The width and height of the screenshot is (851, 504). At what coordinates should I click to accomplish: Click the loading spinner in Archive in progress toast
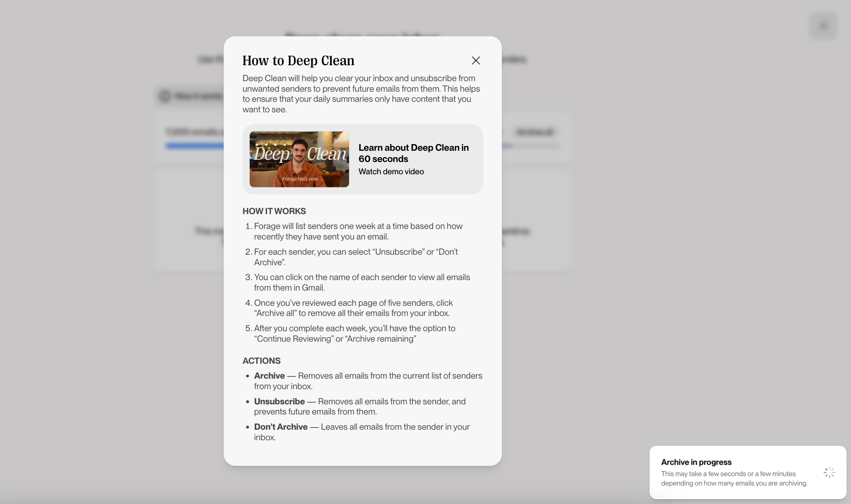829,472
